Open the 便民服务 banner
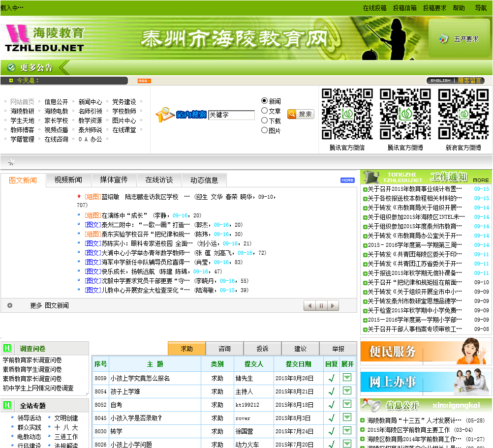 pyautogui.click(x=426, y=351)
